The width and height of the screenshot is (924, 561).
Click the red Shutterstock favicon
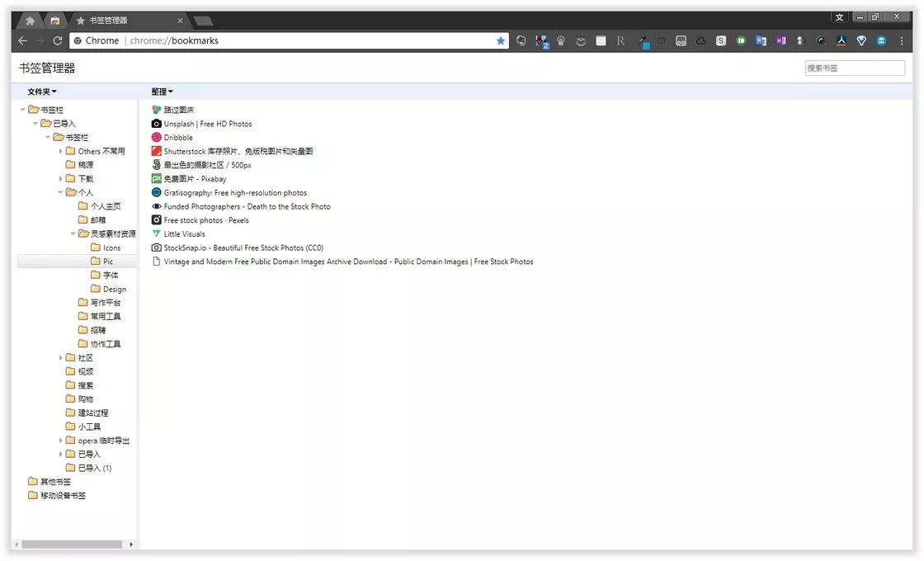click(156, 152)
